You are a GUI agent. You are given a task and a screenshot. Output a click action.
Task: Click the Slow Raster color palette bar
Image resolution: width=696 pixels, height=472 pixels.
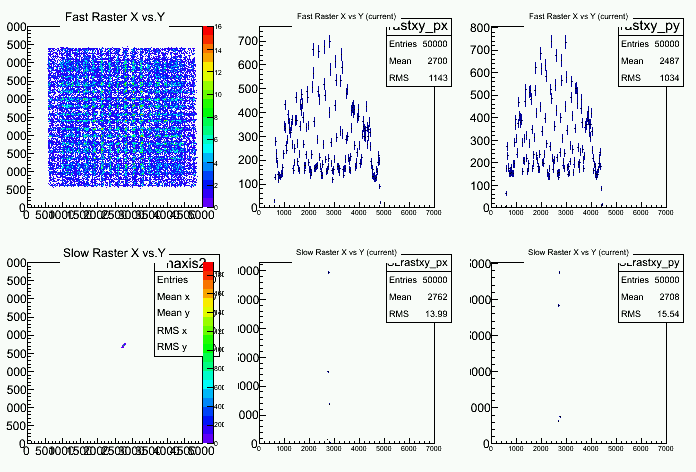[208, 353]
